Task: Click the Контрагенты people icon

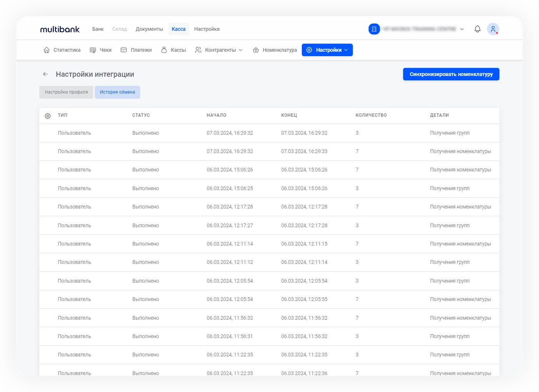Action: (198, 50)
